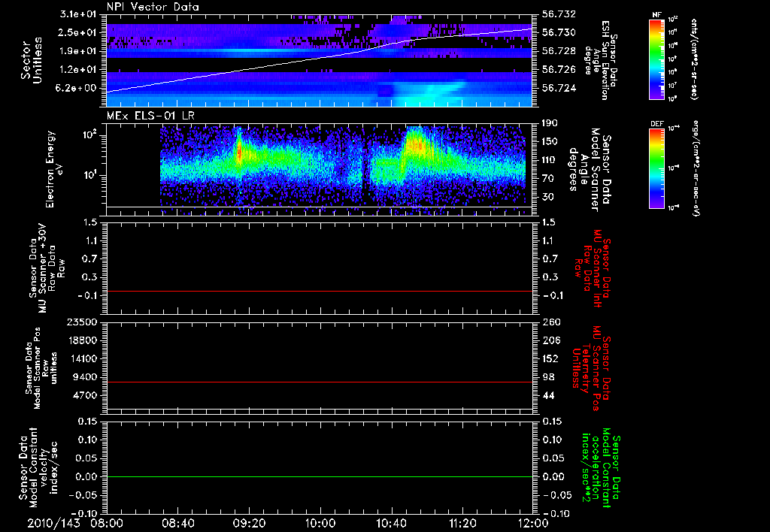Click the "09:20" time tick label
Screen dimensions: 770x532
coord(249,523)
